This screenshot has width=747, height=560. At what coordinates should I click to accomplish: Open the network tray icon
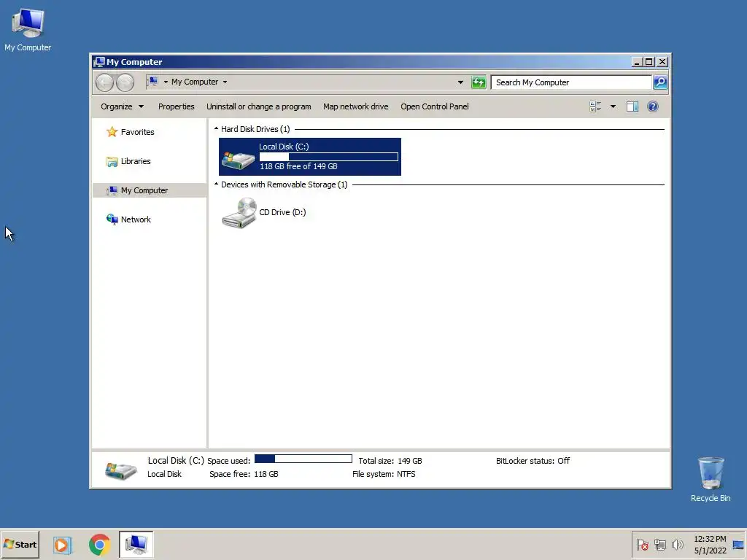pos(659,545)
